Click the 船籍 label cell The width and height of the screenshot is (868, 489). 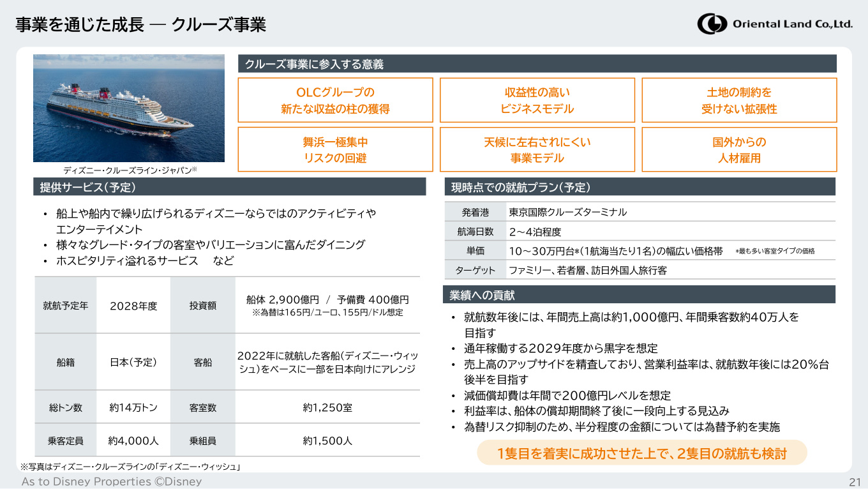(66, 362)
